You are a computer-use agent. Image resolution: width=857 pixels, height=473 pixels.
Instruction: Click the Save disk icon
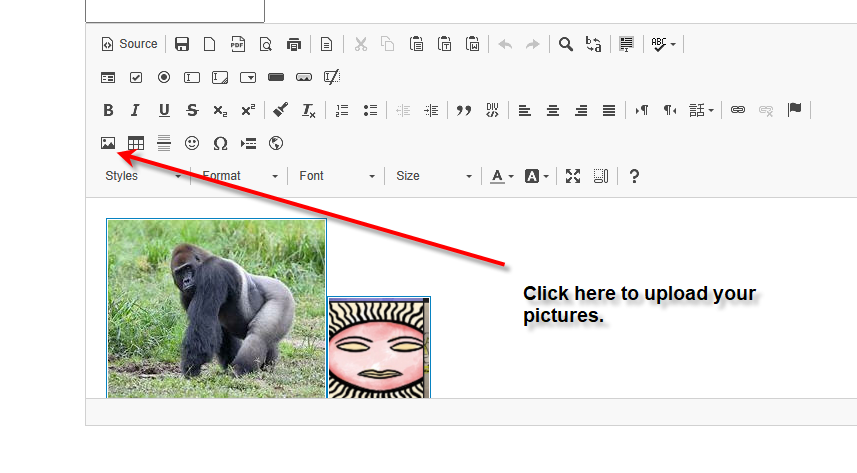pyautogui.click(x=182, y=44)
